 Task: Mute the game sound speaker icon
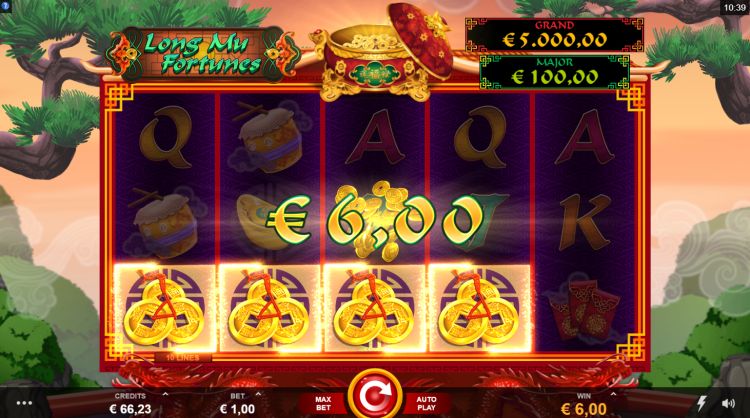[728, 404]
